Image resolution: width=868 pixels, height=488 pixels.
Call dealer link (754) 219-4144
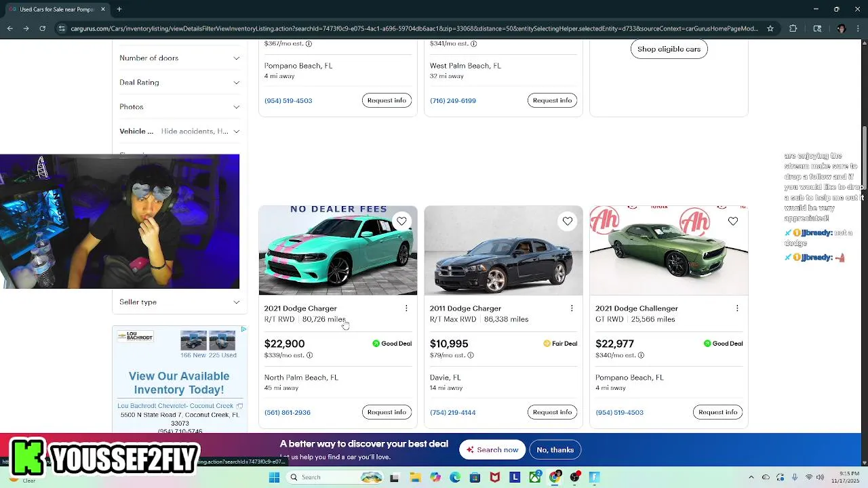click(453, 413)
